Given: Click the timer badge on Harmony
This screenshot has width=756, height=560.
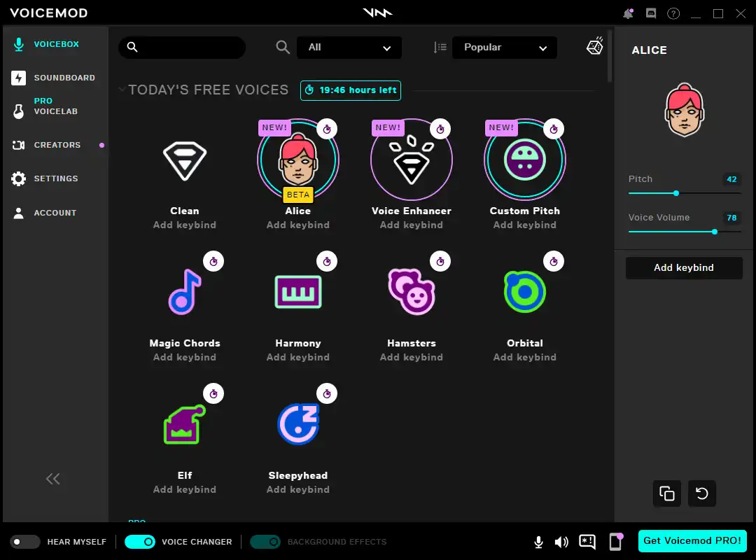Looking at the screenshot, I should (x=327, y=261).
